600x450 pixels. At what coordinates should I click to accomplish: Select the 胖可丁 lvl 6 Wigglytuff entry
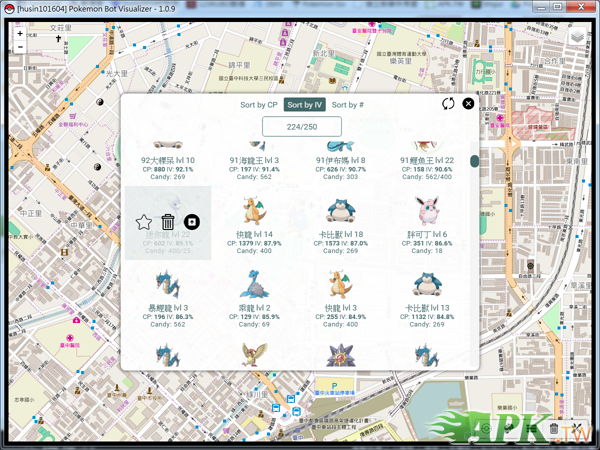[x=427, y=222]
